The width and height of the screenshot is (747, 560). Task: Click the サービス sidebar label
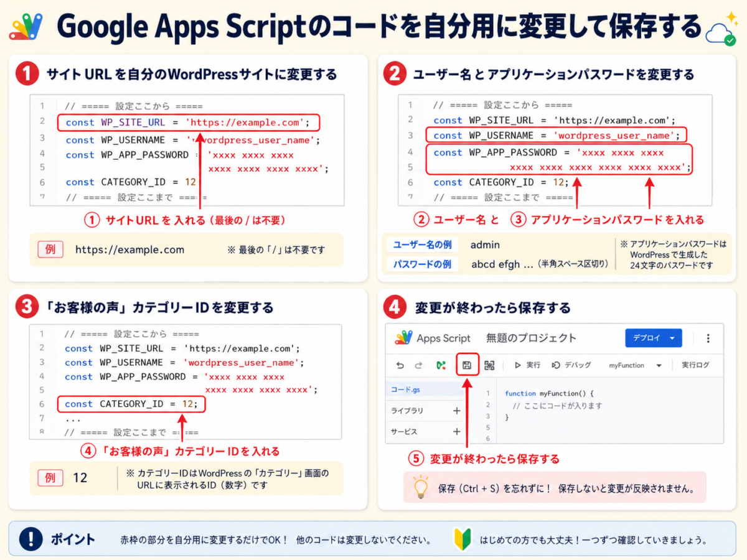pos(404,431)
